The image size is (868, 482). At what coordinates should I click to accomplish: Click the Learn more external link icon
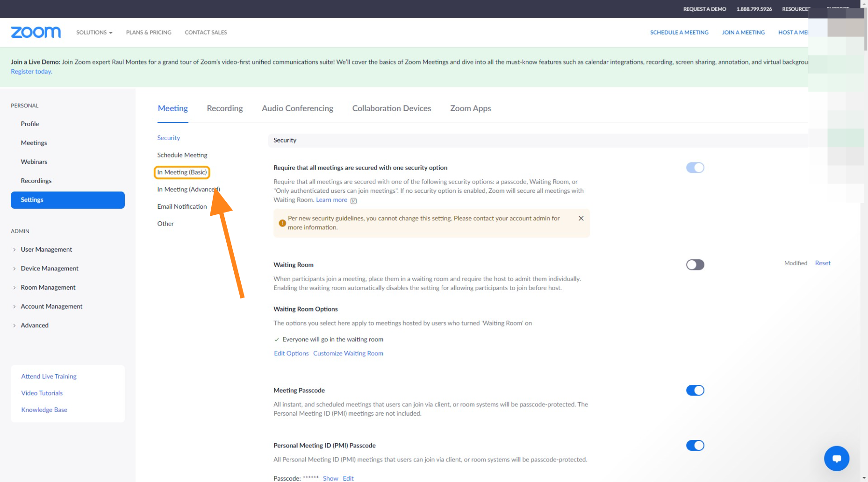353,201
